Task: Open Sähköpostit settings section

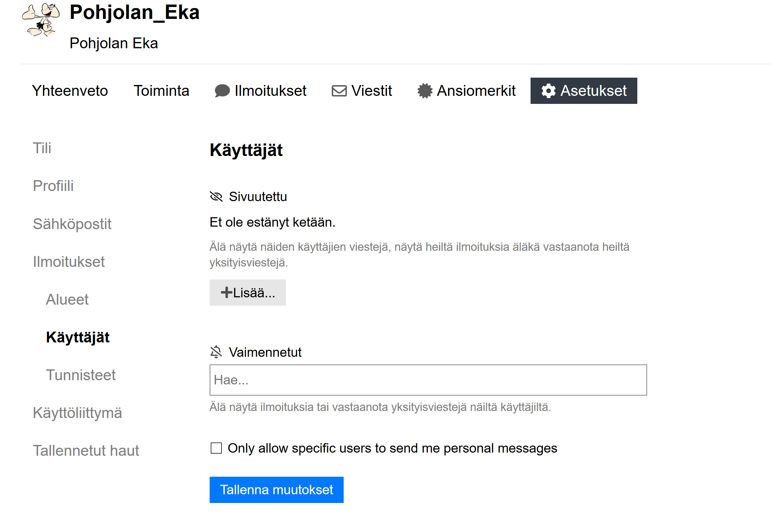Action: (x=72, y=224)
